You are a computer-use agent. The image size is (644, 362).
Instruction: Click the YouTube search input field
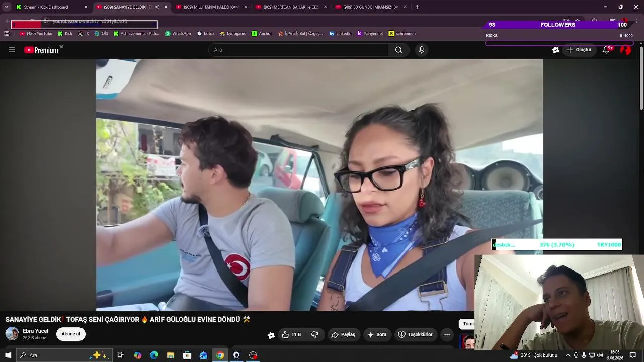pos(298,50)
